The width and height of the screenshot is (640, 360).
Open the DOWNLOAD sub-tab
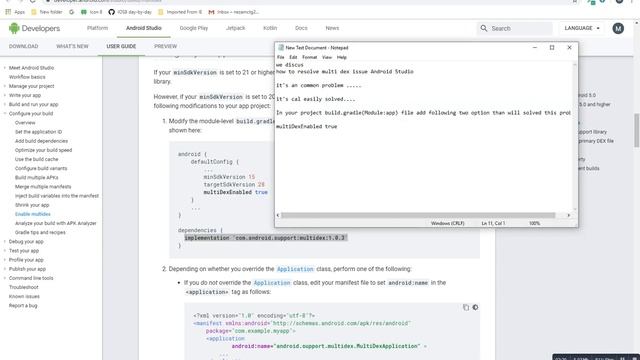[x=23, y=47]
